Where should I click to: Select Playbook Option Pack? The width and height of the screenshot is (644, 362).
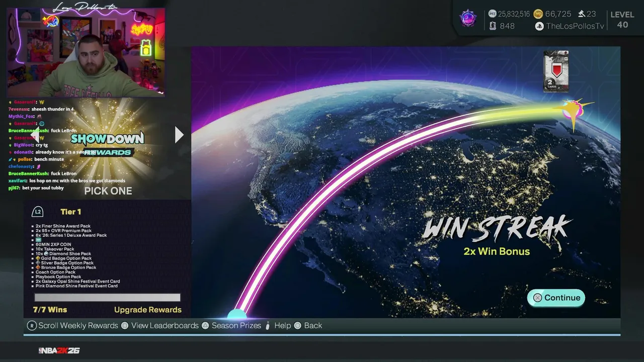pos(58,277)
